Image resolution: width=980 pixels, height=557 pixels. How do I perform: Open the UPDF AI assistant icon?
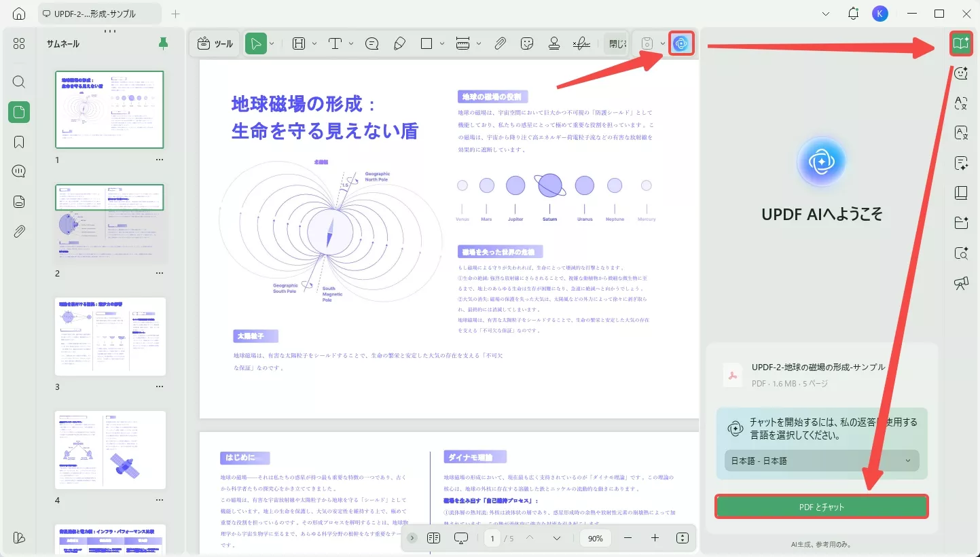click(x=681, y=43)
